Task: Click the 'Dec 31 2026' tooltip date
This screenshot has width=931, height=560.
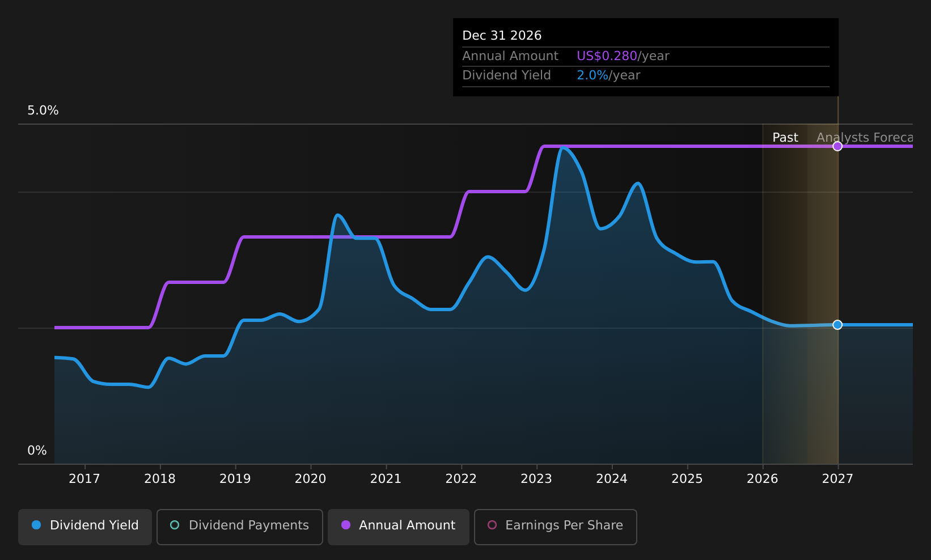Action: [502, 36]
